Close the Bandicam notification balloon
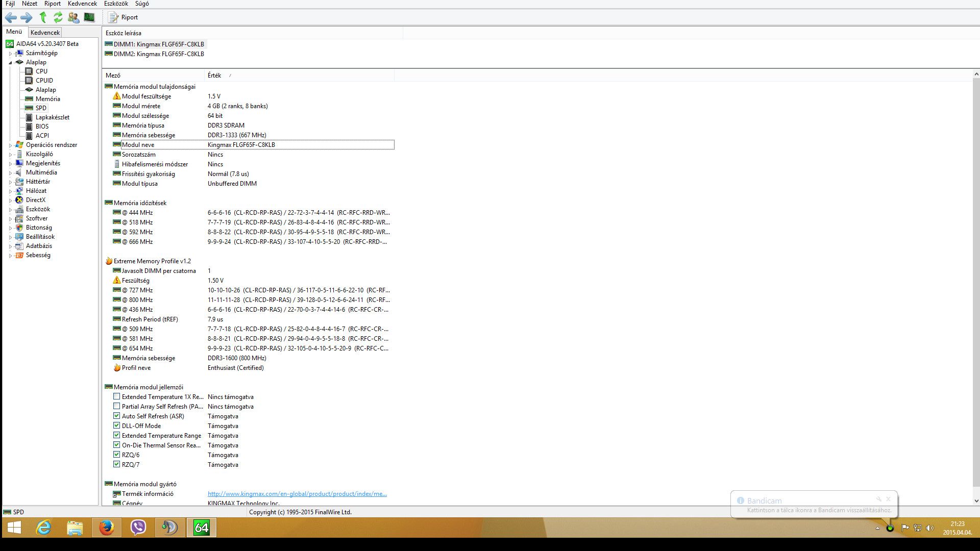The height and width of the screenshot is (551, 980). click(888, 499)
